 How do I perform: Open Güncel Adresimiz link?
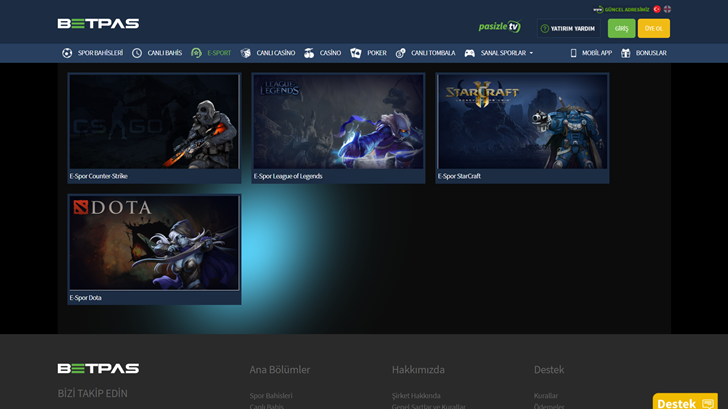627,9
